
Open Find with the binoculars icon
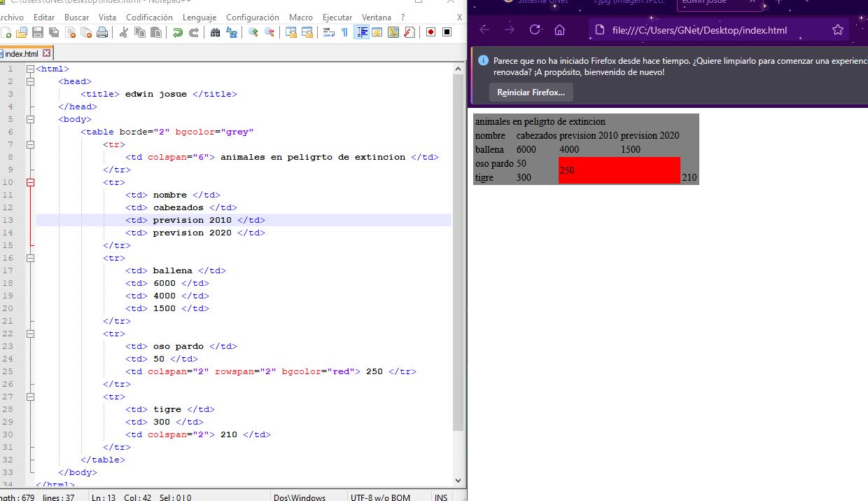click(x=216, y=32)
